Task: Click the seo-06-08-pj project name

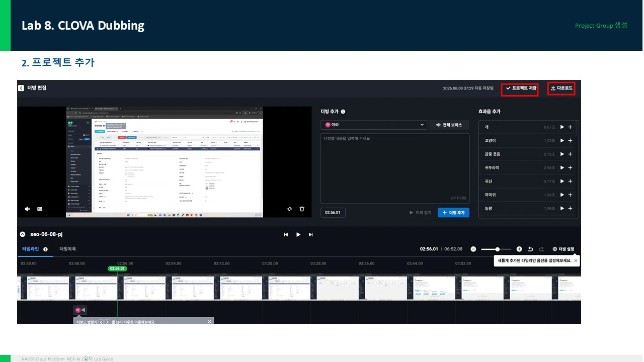Action: click(46, 234)
